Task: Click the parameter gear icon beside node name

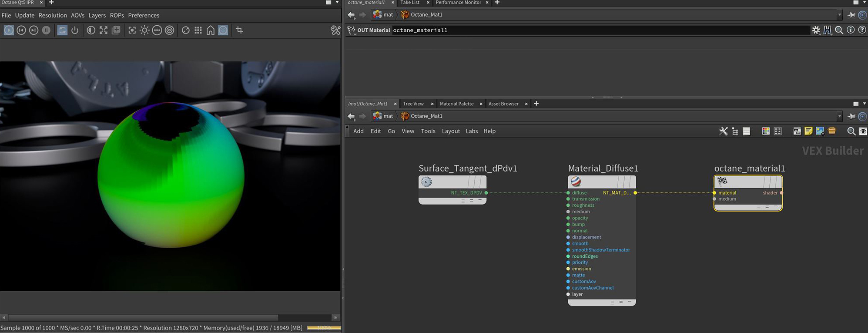Action: tap(816, 30)
